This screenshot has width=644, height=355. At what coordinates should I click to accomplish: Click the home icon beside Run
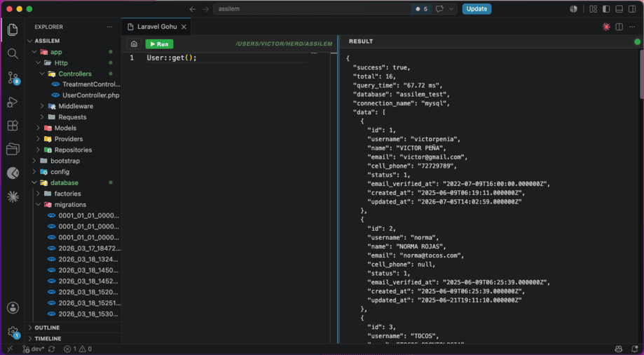pos(134,44)
